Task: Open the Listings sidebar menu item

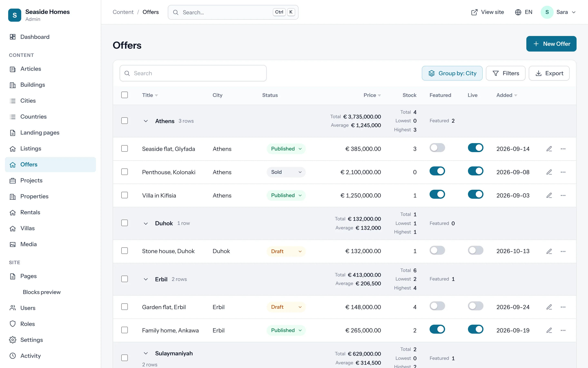Action: pyautogui.click(x=50, y=148)
